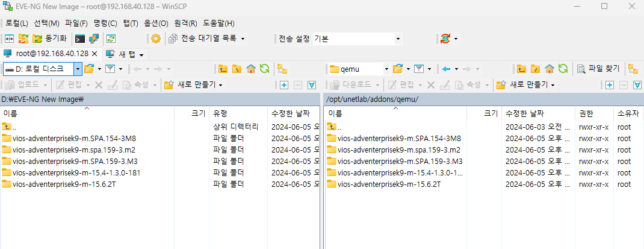Click the local 새로 만들기 button
This screenshot has height=249, width=644.
tap(194, 85)
